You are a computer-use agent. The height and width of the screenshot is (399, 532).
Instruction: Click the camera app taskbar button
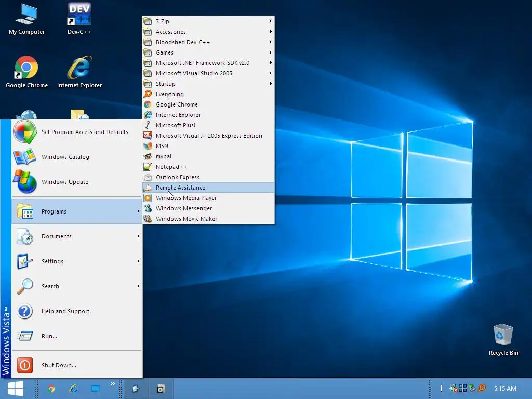161,389
